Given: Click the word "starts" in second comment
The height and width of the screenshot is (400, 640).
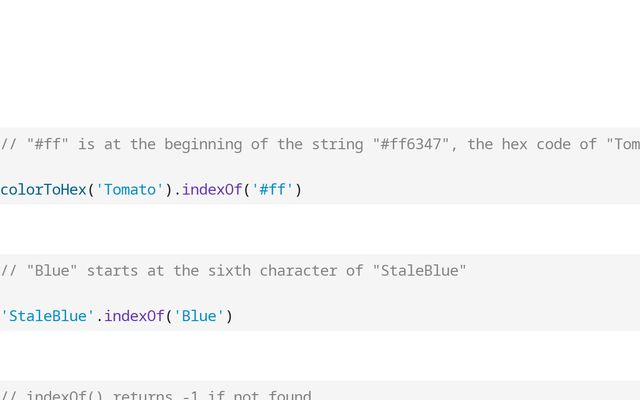Looking at the screenshot, I should [x=112, y=271].
